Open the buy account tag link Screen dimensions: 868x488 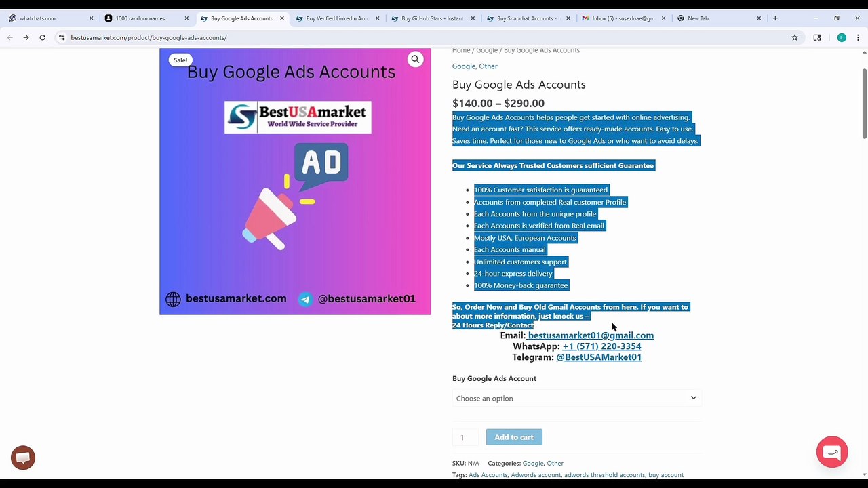666,475
